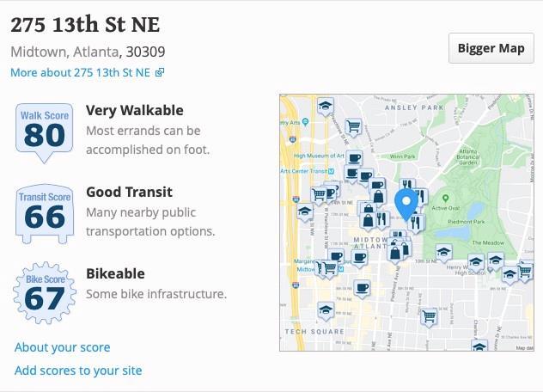
Task: Click the blue location pin on map
Action: pos(406,205)
